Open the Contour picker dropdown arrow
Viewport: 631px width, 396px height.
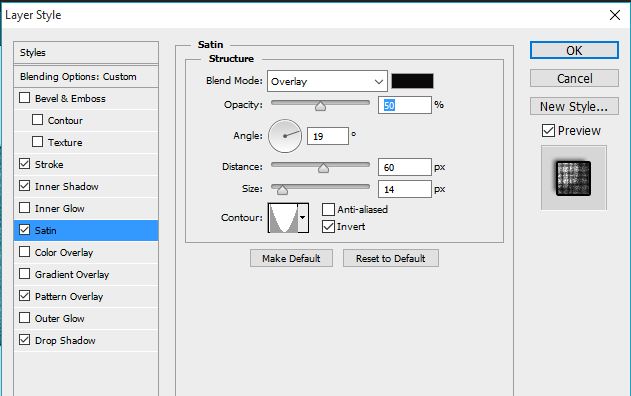(303, 218)
